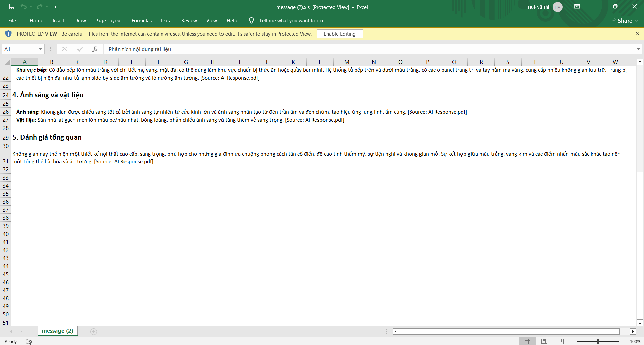Image resolution: width=644 pixels, height=345 pixels.
Task: Expand the Name Box dropdown
Action: tap(40, 49)
